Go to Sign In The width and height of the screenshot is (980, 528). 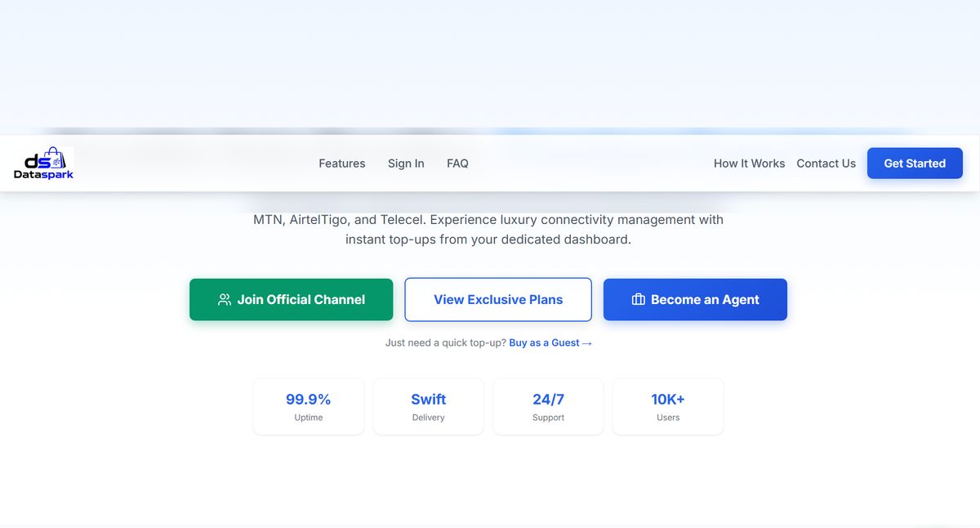click(406, 163)
